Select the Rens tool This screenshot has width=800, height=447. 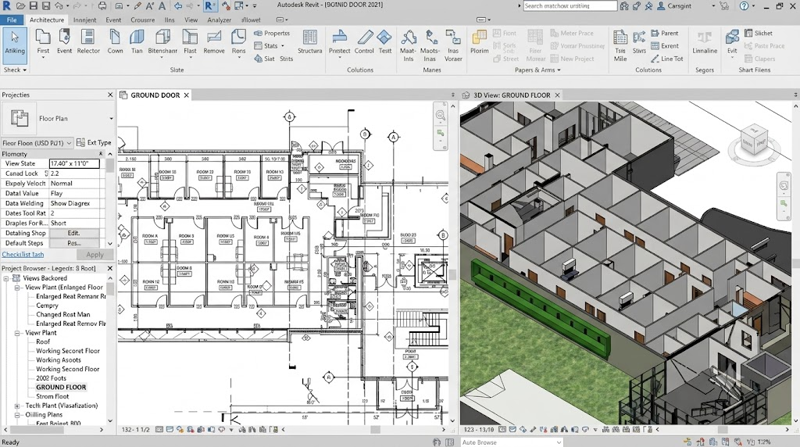click(x=238, y=42)
